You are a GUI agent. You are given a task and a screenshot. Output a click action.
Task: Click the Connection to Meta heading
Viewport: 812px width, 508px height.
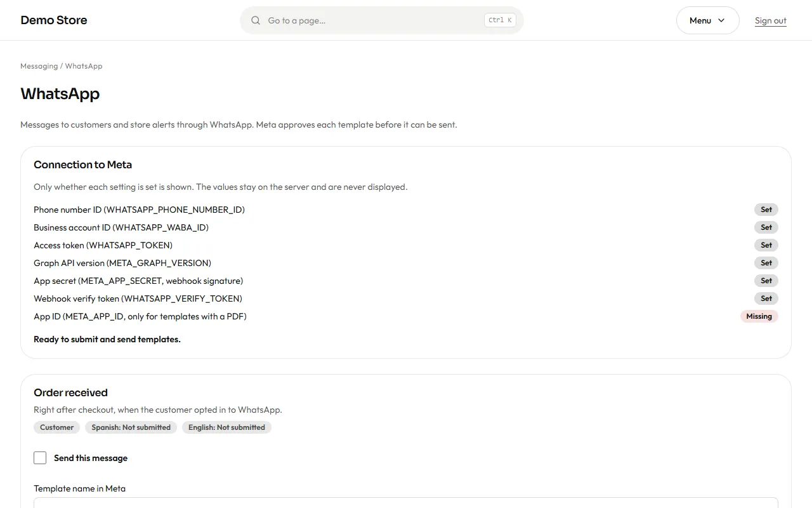pyautogui.click(x=82, y=164)
